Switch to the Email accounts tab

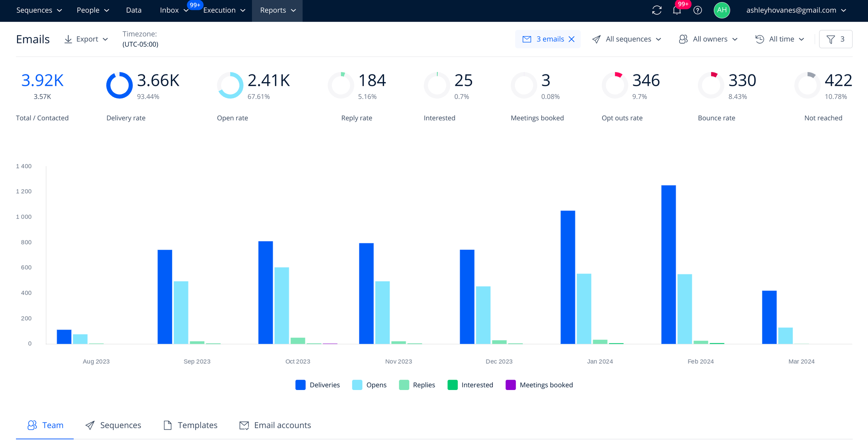tap(275, 425)
